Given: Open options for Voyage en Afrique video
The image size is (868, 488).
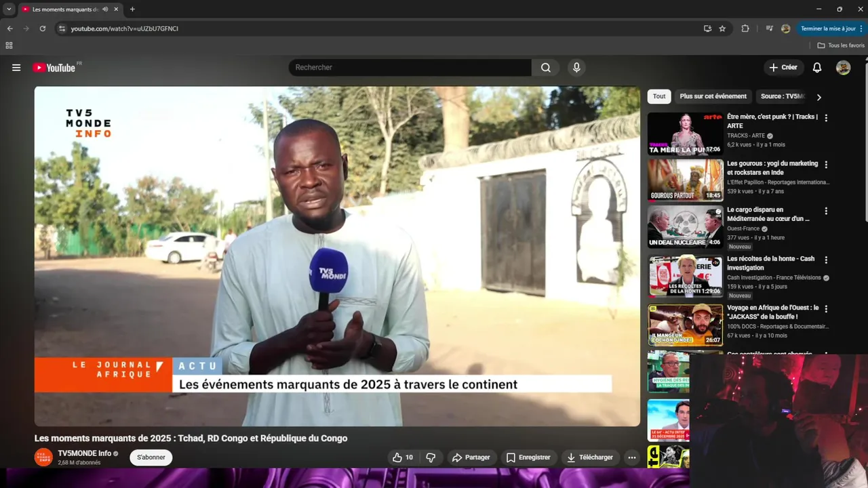Looking at the screenshot, I should click(x=826, y=308).
